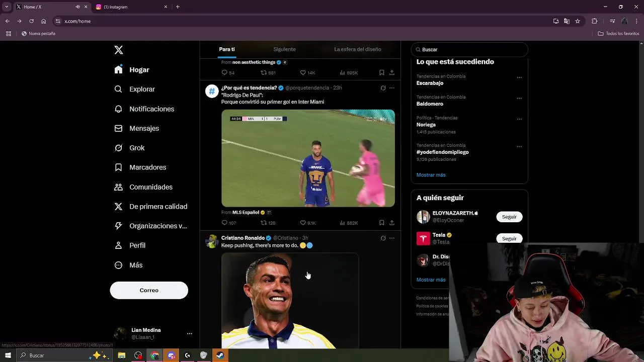
Task: Like the post with 14K likes
Action: pyautogui.click(x=303, y=72)
